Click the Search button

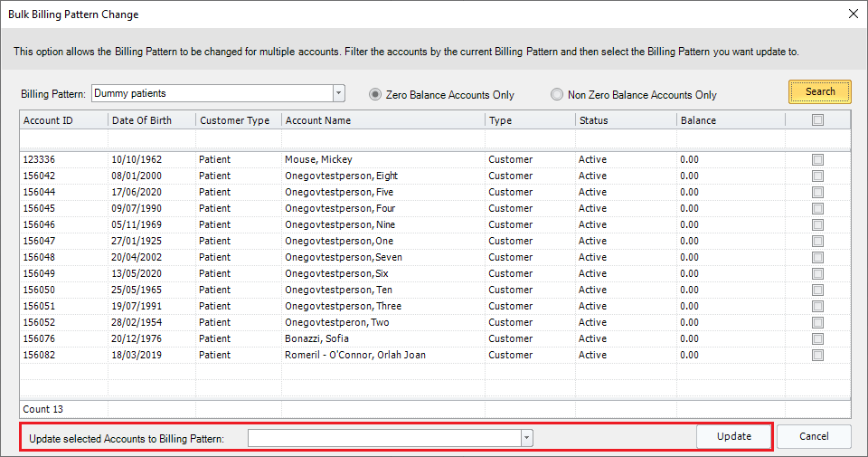[x=819, y=91]
